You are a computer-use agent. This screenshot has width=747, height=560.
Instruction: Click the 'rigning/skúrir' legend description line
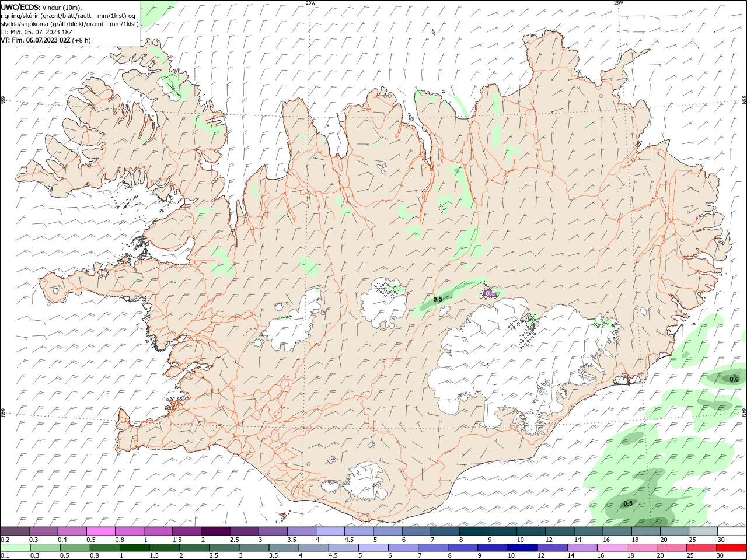[x=68, y=16]
